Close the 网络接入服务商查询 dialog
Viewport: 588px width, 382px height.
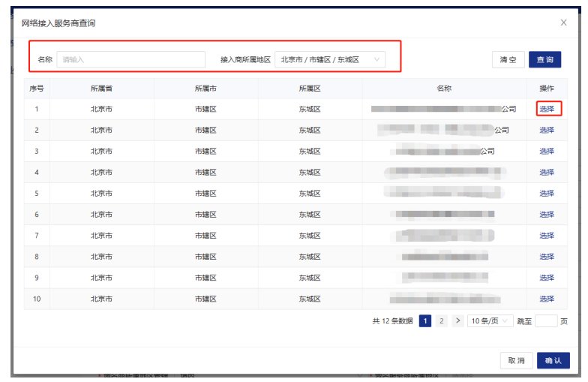[x=563, y=23]
